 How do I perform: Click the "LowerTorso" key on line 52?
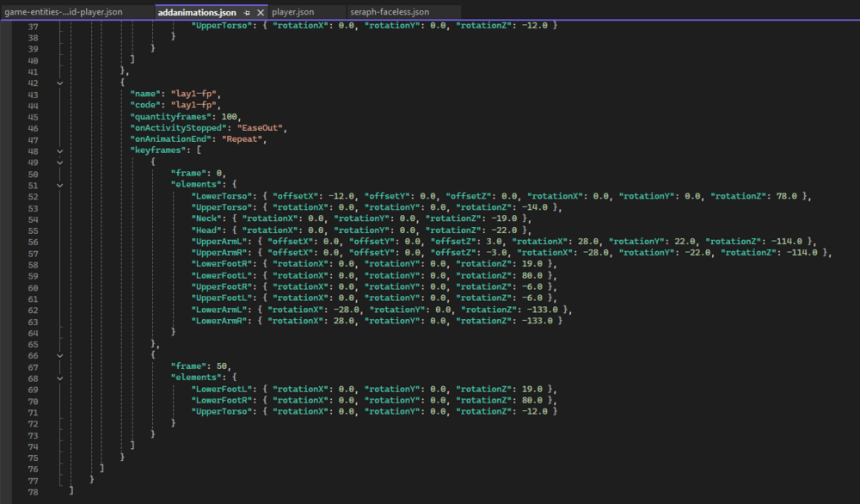(223, 196)
